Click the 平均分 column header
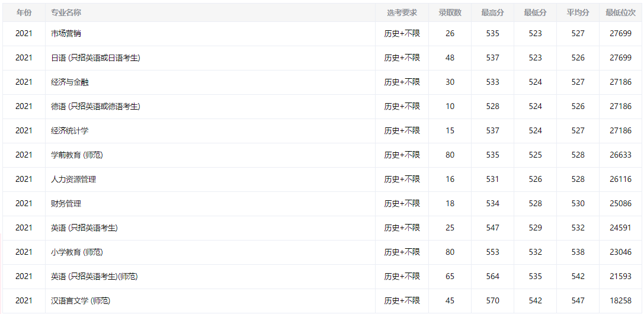644x314 pixels. pyautogui.click(x=578, y=12)
